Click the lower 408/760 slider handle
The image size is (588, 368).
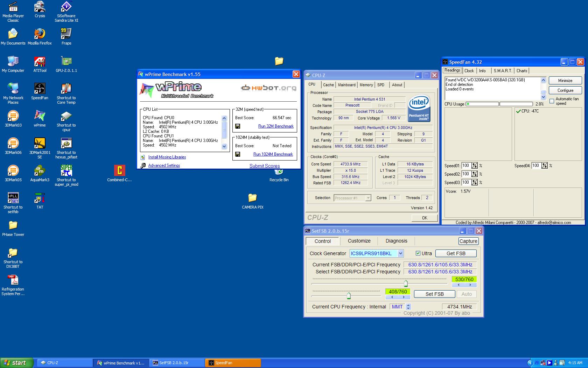pos(349,296)
